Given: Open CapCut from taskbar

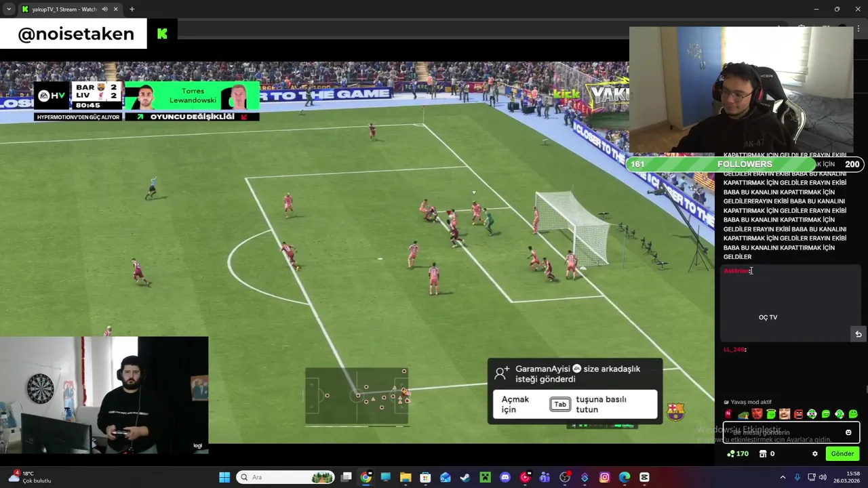Looking at the screenshot, I should tap(644, 477).
